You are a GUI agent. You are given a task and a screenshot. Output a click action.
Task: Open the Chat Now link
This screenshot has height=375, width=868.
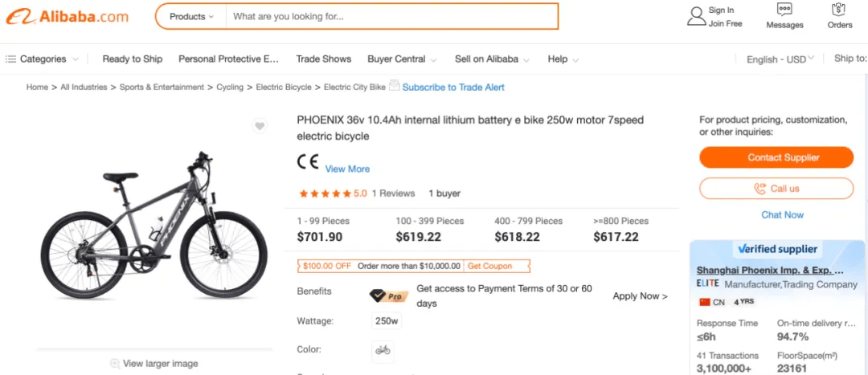click(782, 214)
